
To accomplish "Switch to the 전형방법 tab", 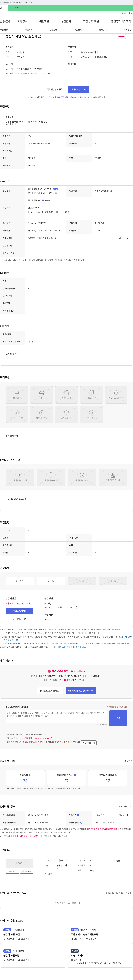I will pyautogui.click(x=103, y=30).
